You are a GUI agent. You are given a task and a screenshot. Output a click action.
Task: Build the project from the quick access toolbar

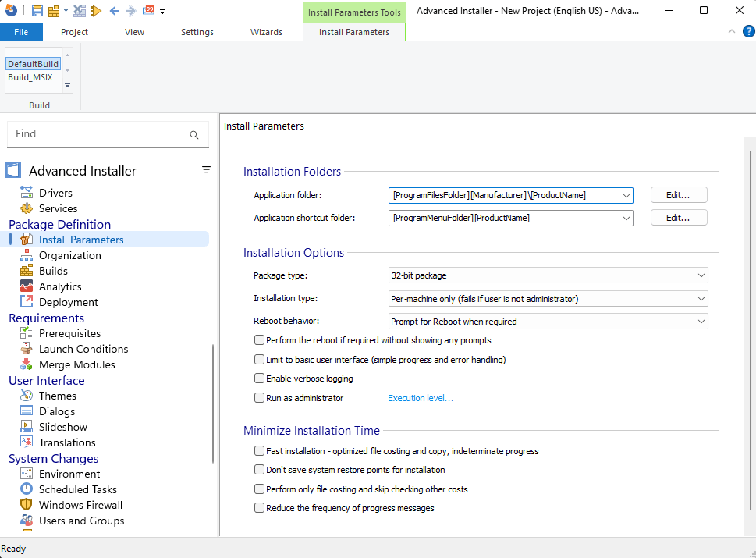[x=53, y=10]
